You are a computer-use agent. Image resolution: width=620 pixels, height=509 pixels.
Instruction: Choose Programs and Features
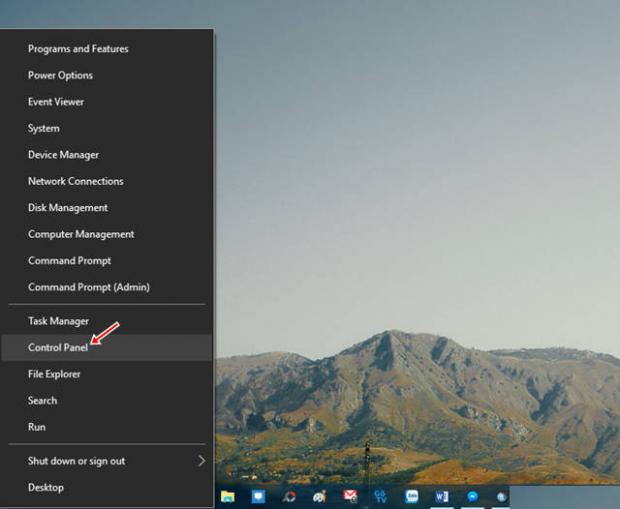click(x=78, y=49)
